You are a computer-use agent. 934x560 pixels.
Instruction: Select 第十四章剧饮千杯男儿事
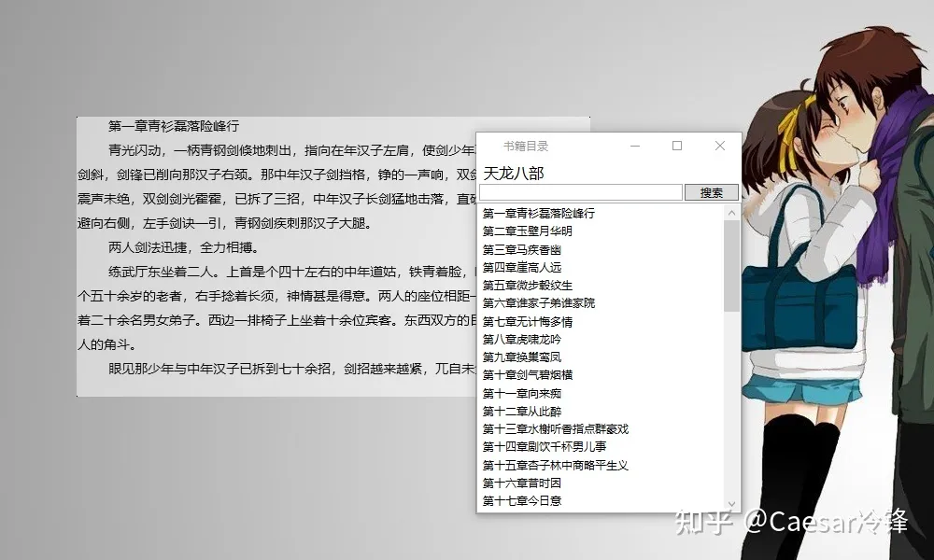[545, 447]
